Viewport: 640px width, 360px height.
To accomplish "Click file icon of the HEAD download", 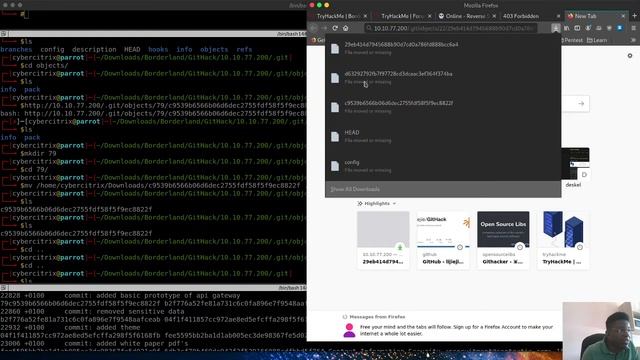I will [335, 136].
